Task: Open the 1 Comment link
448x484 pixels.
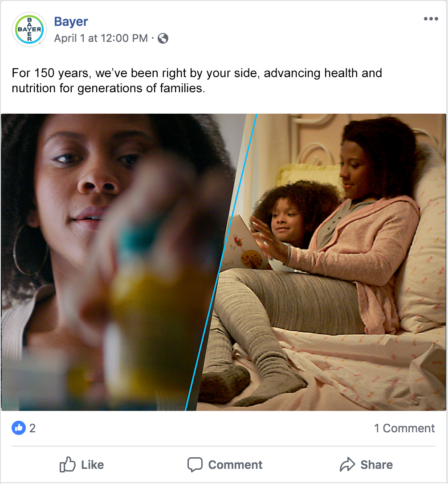Action: tap(404, 428)
